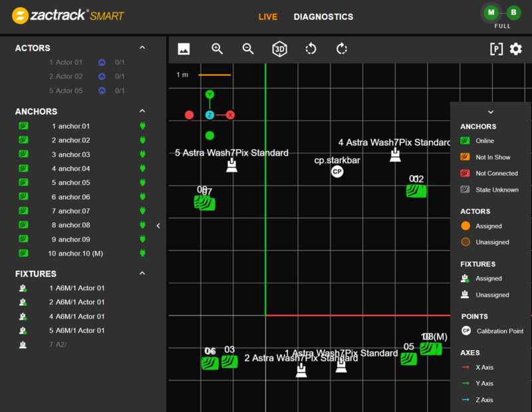This screenshot has width=532, height=412.
Task: Click anchor.01 green anchor icon
Action: (x=23, y=126)
